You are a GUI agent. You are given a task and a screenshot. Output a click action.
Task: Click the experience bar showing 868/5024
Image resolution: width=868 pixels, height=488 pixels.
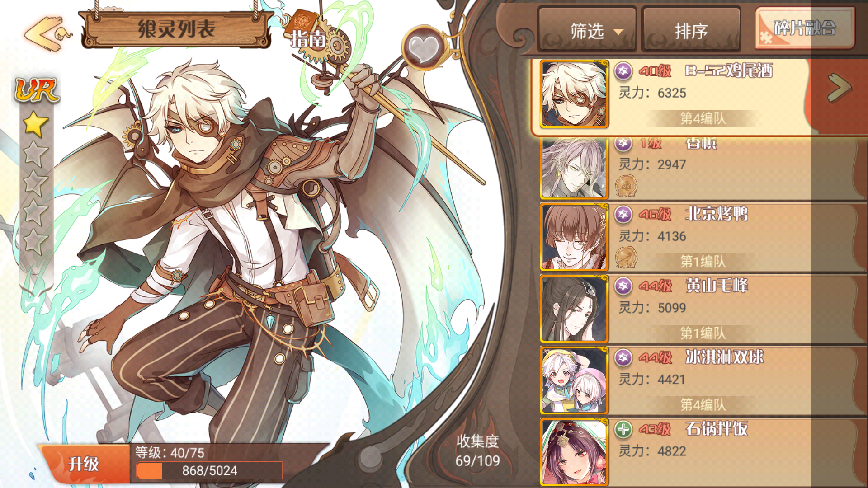tap(210, 470)
